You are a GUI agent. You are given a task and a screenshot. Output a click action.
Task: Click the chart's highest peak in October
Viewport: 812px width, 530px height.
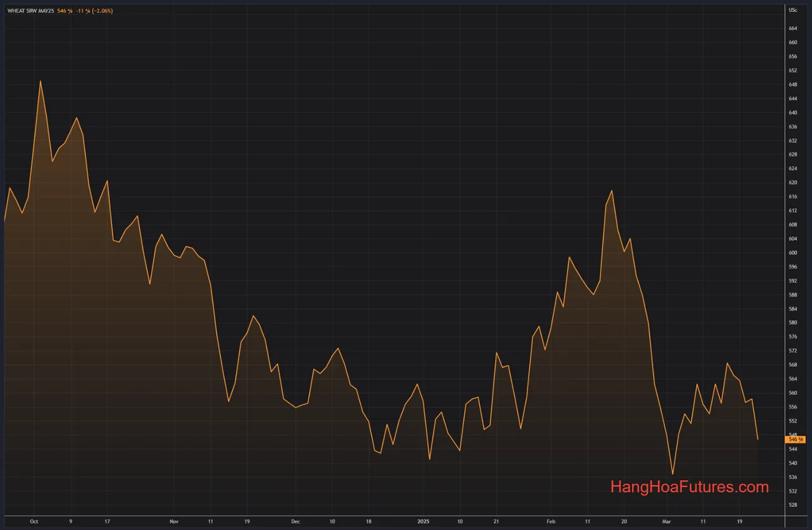click(x=40, y=81)
